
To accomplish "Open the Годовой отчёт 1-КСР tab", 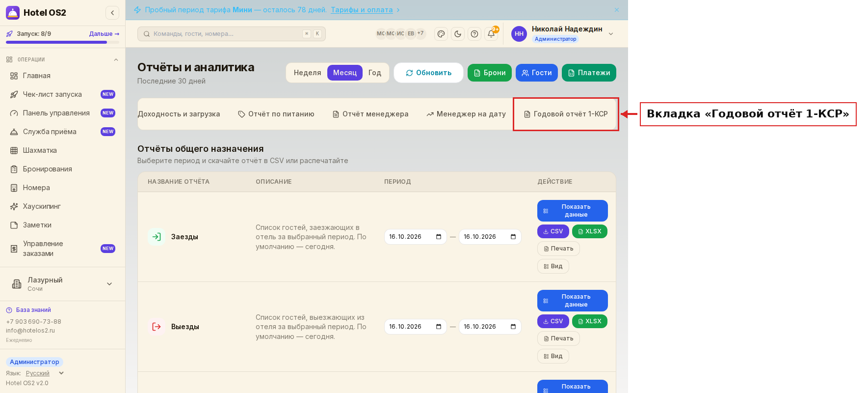I will pos(566,114).
